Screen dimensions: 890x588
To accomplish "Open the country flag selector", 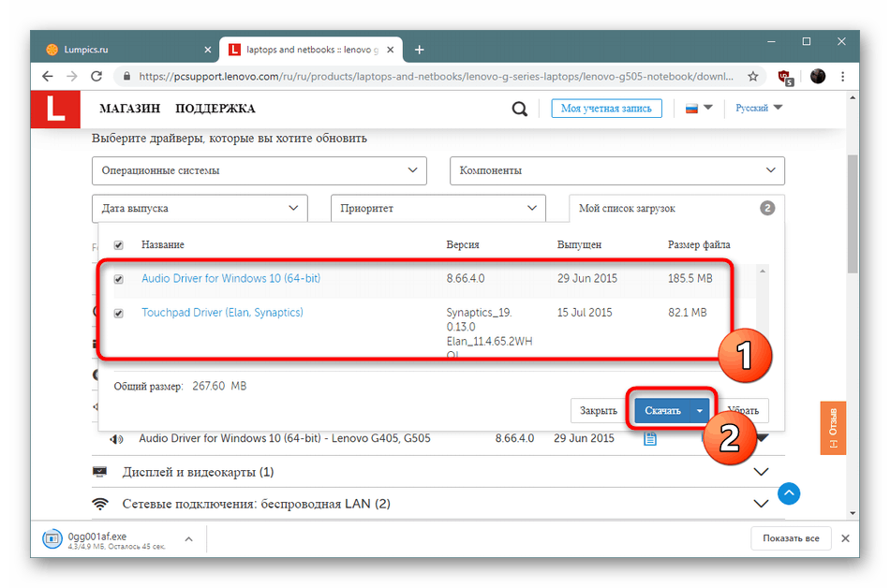I will pos(699,108).
